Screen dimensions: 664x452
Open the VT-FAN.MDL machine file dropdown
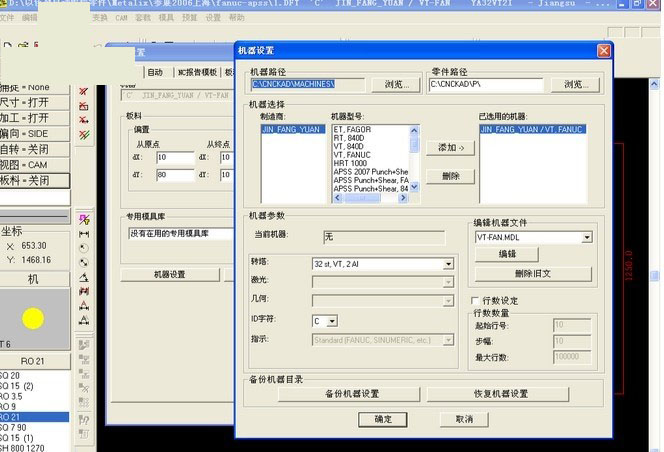587,238
